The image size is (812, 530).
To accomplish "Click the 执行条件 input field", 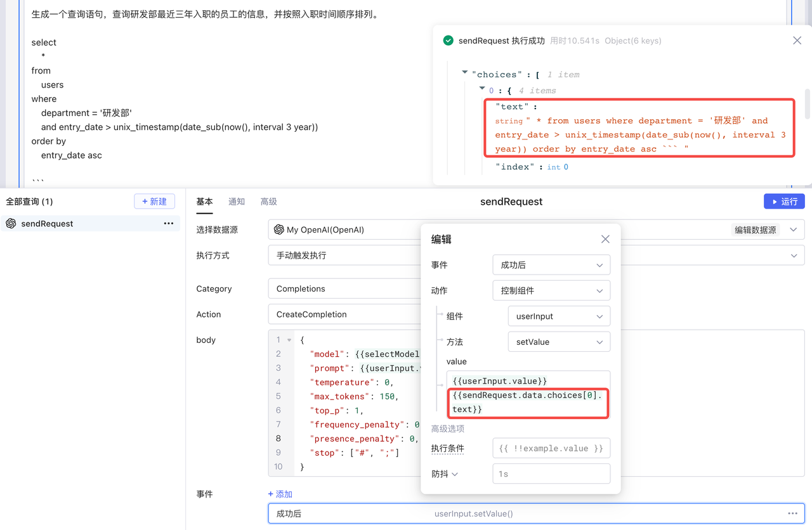I will click(x=551, y=448).
